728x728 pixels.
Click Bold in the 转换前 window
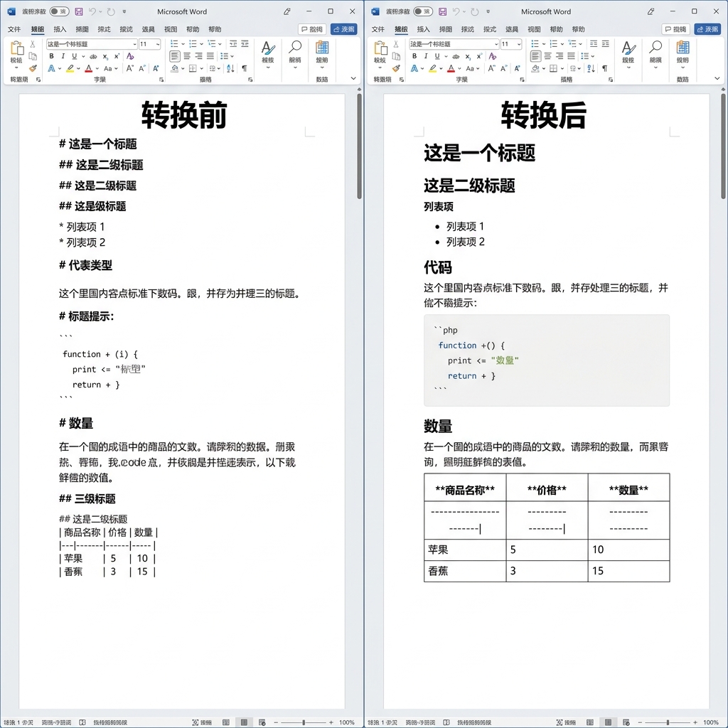pyautogui.click(x=51, y=56)
